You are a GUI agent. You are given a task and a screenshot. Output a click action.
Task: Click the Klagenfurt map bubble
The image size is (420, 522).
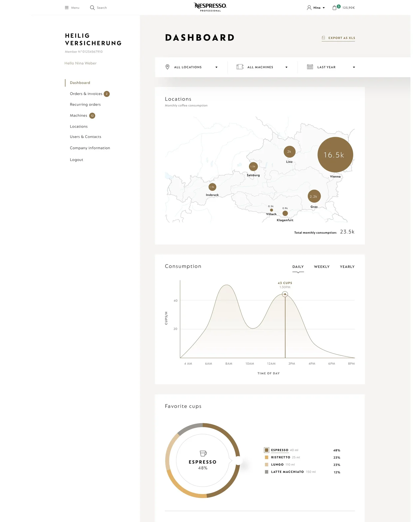(285, 213)
